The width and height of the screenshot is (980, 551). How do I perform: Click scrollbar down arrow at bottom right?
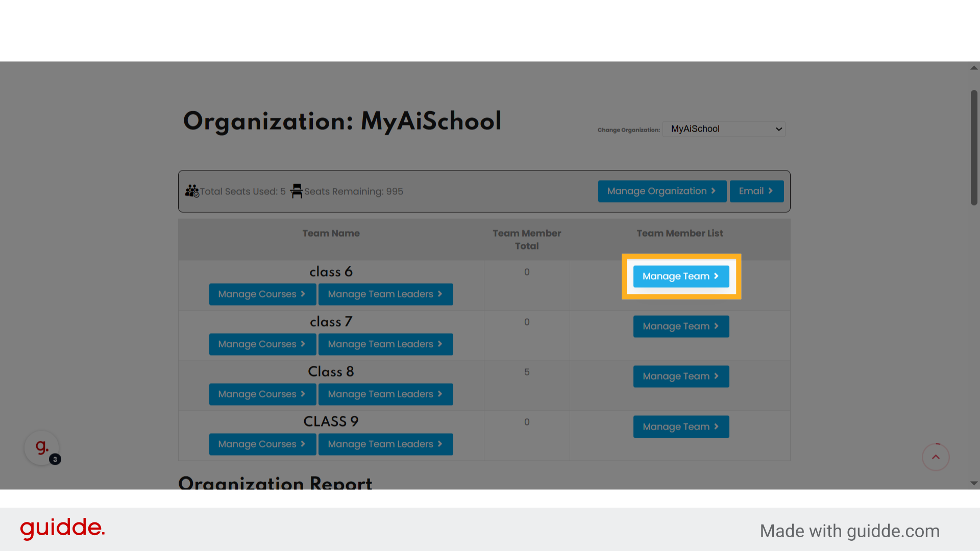(x=974, y=483)
